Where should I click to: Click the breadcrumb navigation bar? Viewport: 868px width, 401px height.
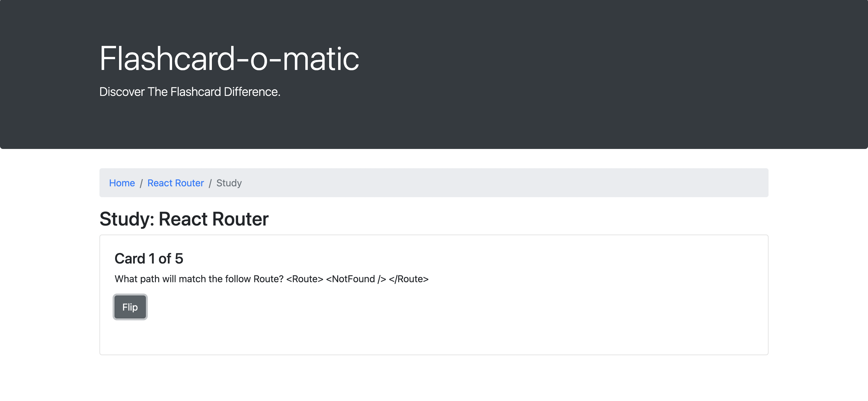(x=434, y=183)
